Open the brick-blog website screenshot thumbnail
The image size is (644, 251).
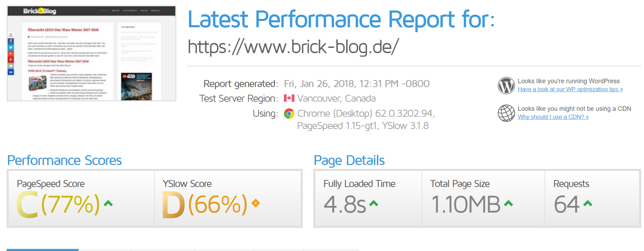coord(92,53)
